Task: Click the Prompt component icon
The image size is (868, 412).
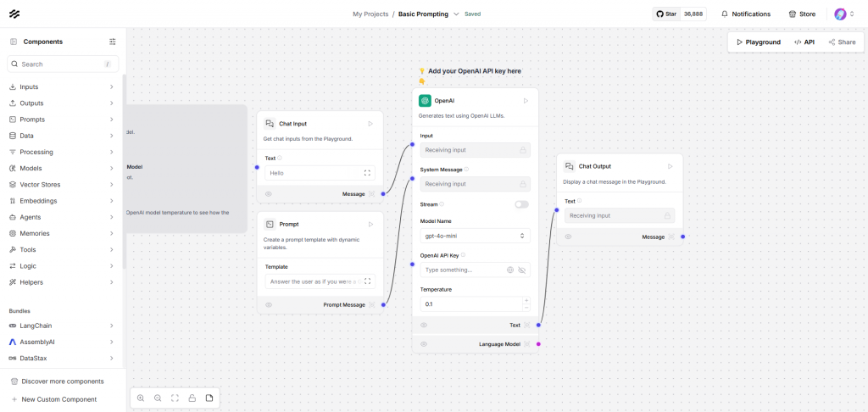Action: coord(270,225)
